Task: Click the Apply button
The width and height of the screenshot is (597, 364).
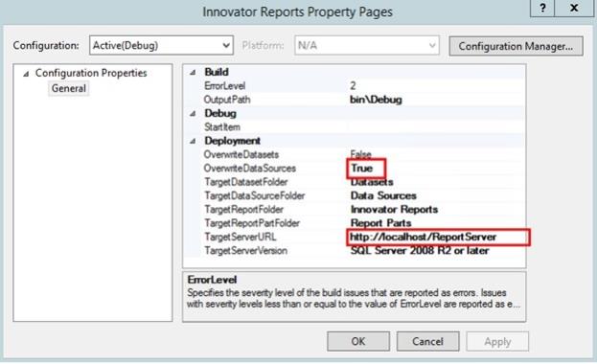Action: 497,342
